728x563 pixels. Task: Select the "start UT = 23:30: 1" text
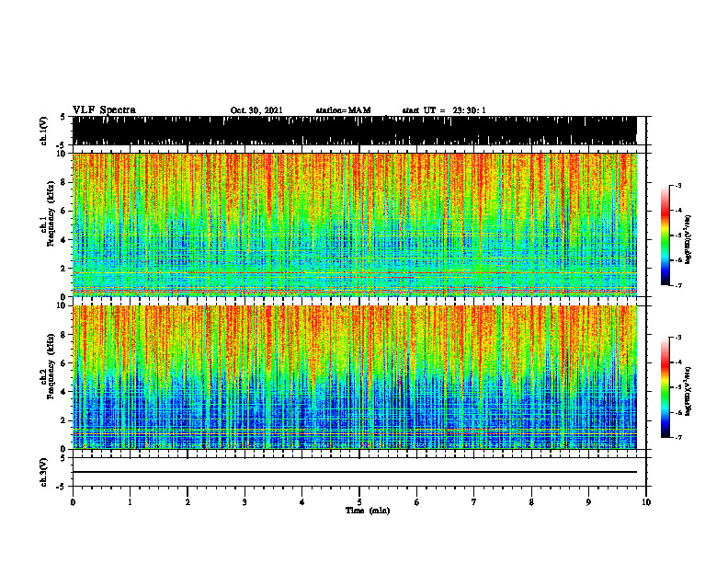point(444,110)
